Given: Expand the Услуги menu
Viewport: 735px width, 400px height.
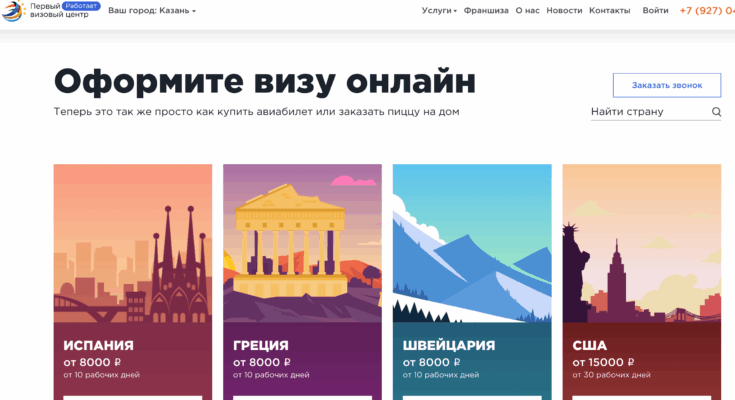Looking at the screenshot, I should pos(439,10).
